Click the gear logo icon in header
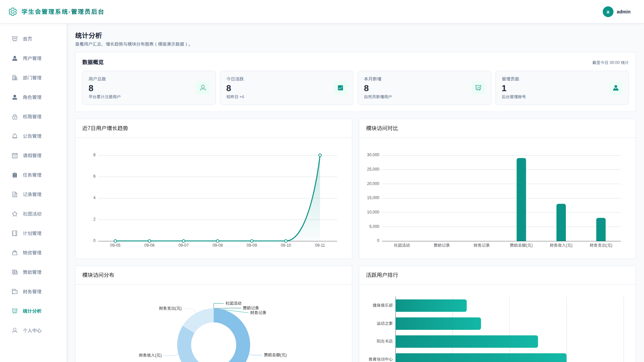 pyautogui.click(x=13, y=12)
